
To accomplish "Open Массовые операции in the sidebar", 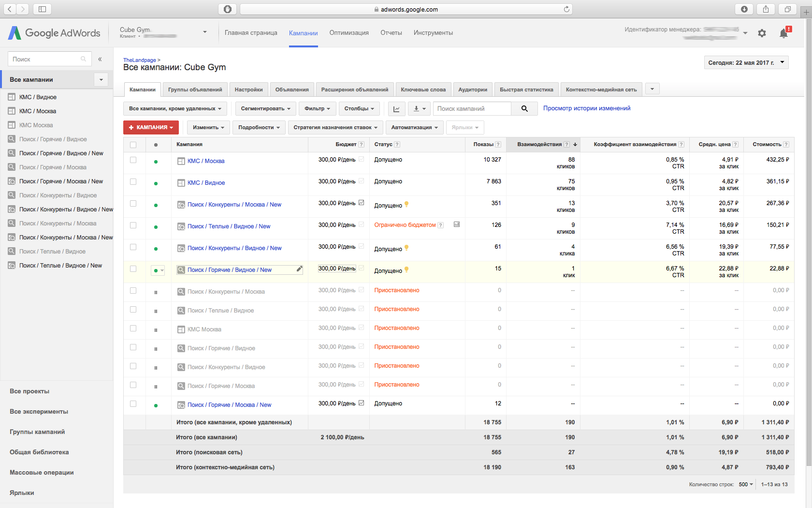I will coord(42,473).
